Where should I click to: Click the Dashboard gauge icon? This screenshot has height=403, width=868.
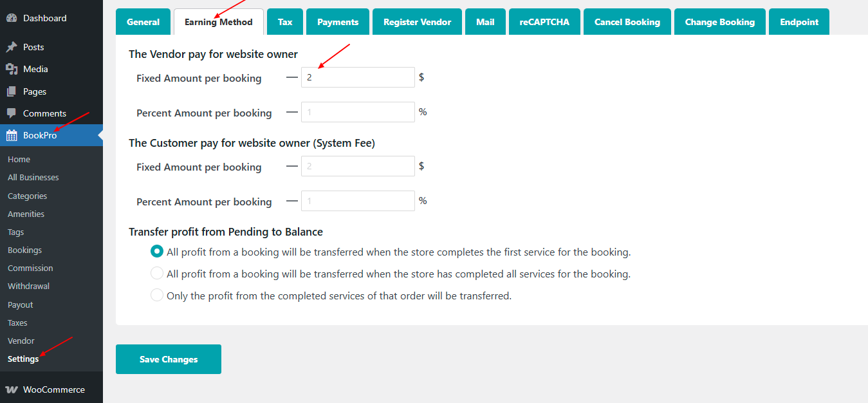pyautogui.click(x=12, y=18)
